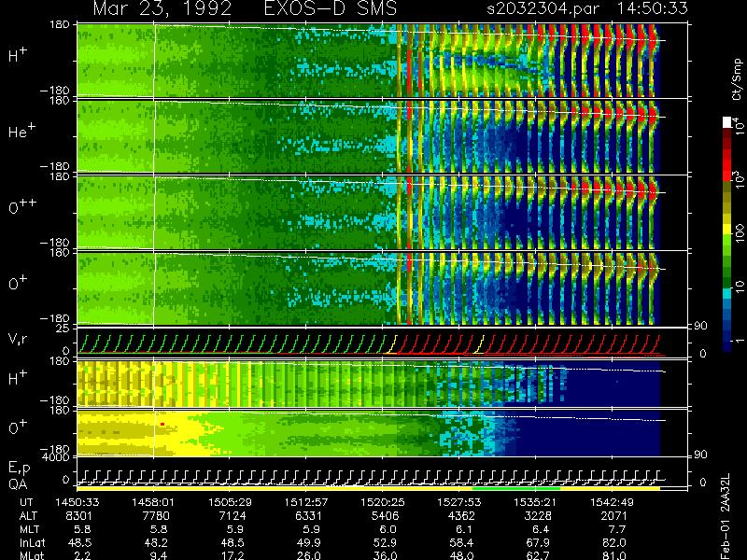Click the 'MLat' row header
Image resolution: width=747 pixels, height=560 pixels.
click(32, 555)
